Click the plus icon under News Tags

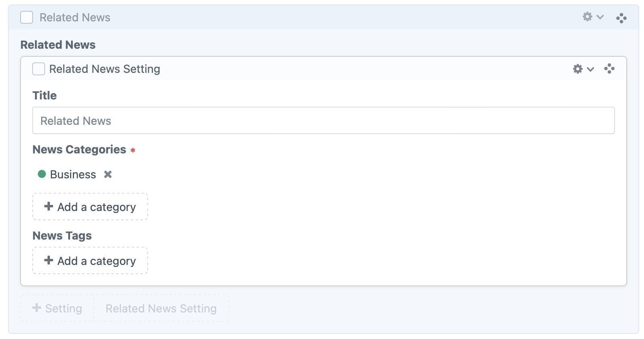coord(49,260)
